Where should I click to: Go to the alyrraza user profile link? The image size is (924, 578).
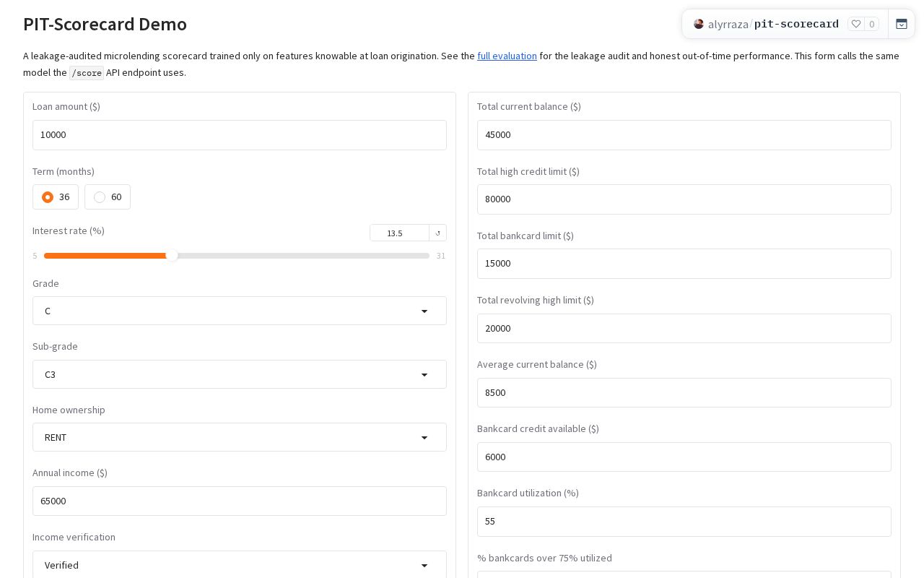click(x=728, y=24)
